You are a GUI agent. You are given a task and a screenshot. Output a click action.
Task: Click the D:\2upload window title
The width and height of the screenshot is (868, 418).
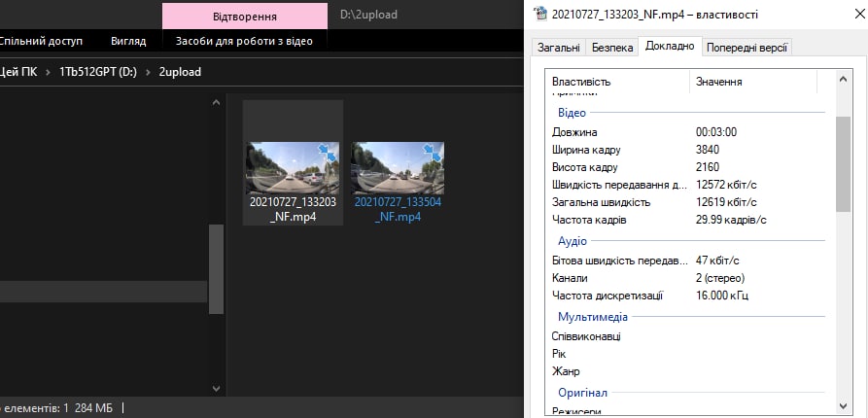[x=368, y=15]
